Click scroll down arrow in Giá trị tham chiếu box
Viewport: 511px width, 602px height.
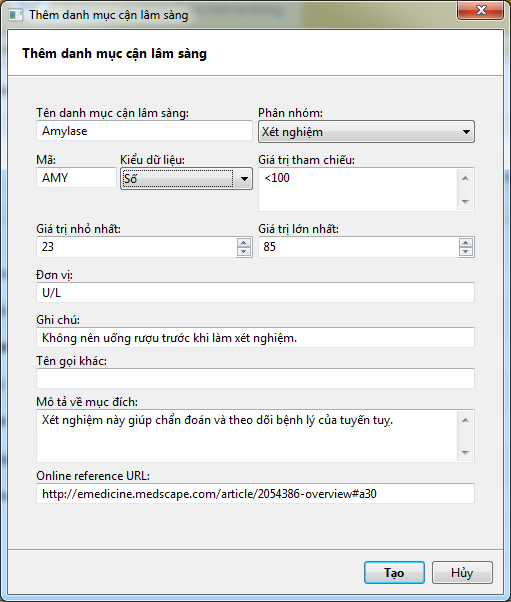(x=465, y=202)
